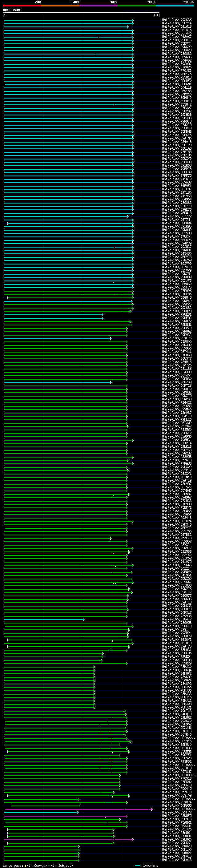This screenshot has height=868, width=197.
Task: Click the white query sequence ruler bar
Action: click(x=81, y=13)
